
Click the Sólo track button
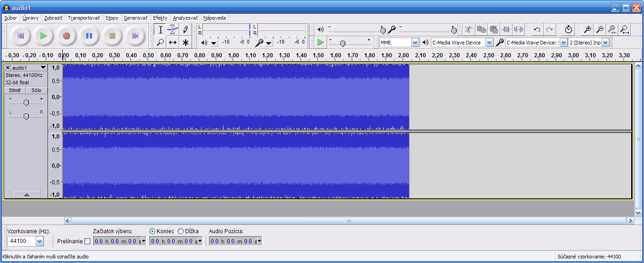37,90
